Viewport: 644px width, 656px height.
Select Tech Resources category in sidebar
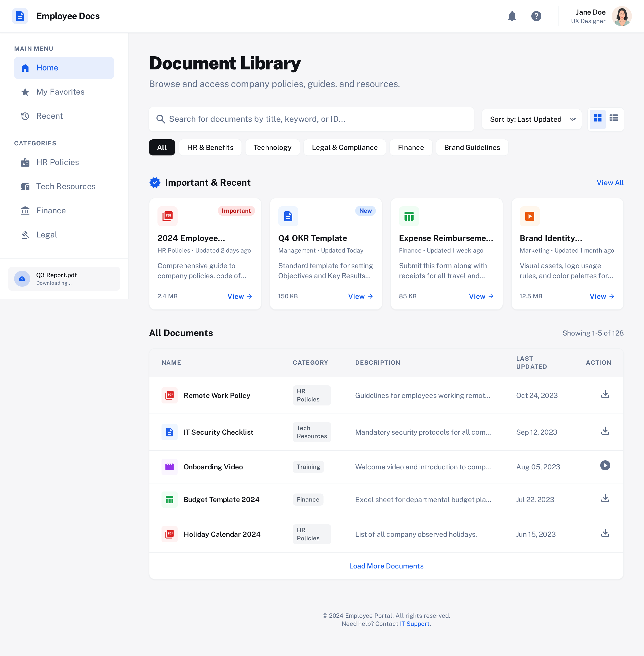click(x=64, y=186)
